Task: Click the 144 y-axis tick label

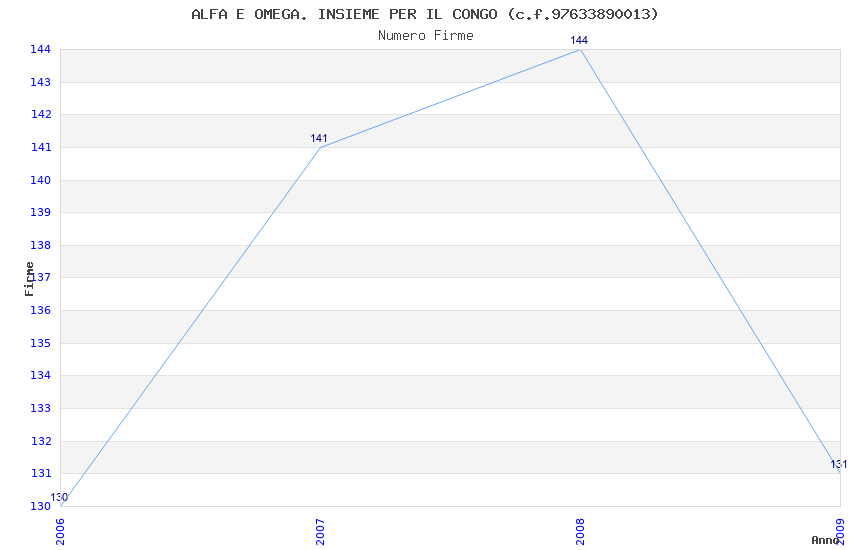Action: (40, 49)
